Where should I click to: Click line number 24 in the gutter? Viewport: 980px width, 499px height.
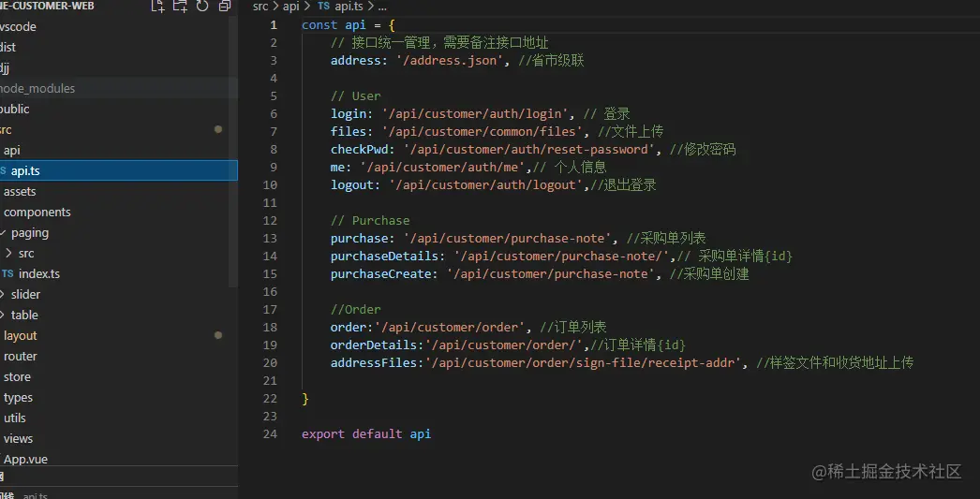270,433
